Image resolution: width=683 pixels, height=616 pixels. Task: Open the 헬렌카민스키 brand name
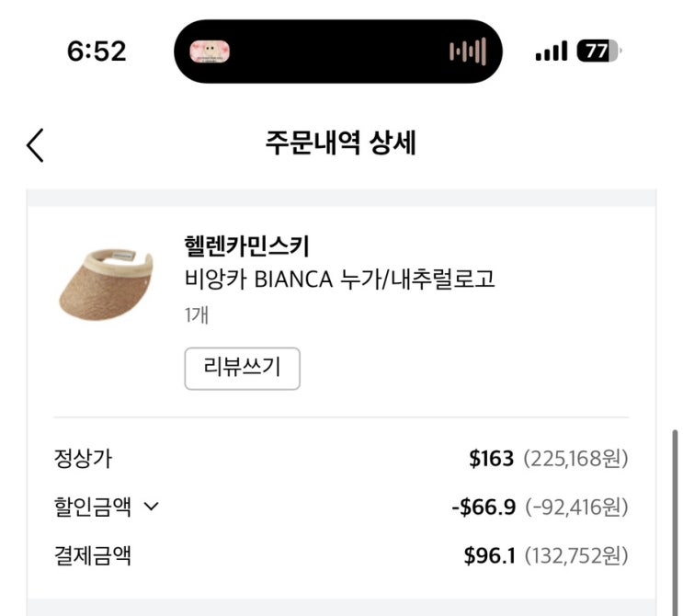pos(246,245)
